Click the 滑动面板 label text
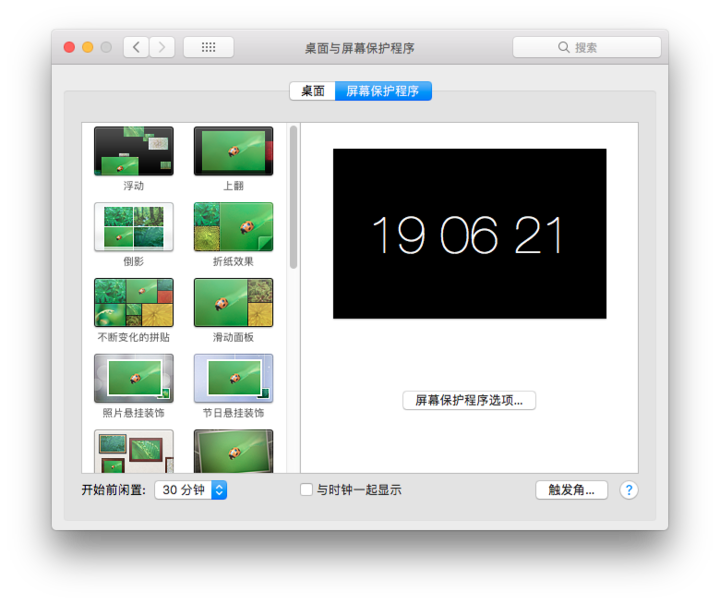 coord(233,337)
